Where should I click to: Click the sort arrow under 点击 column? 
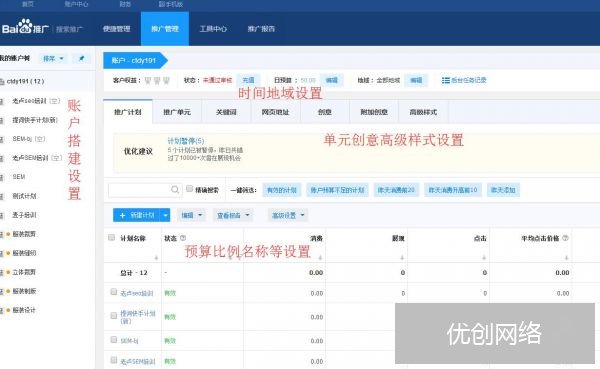click(x=484, y=258)
